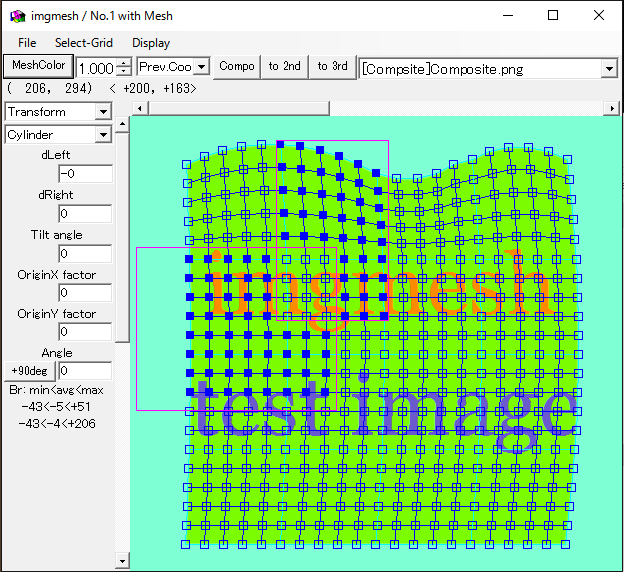The image size is (624, 572).
Task: Increase zoom with the spinner up arrow
Action: coord(123,63)
